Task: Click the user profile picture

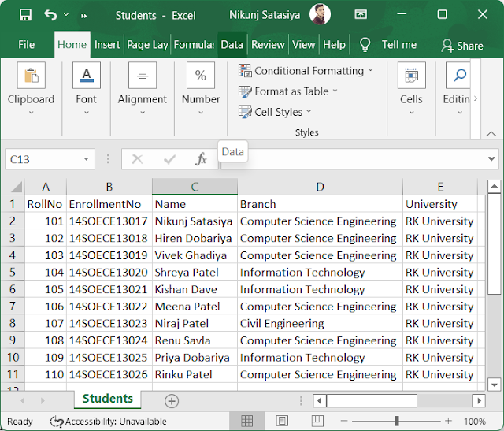Action: pos(320,14)
